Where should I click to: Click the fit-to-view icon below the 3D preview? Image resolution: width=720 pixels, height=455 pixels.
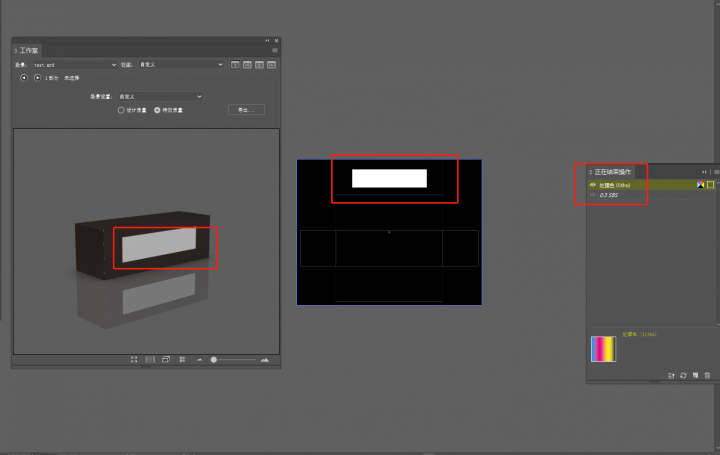134,359
